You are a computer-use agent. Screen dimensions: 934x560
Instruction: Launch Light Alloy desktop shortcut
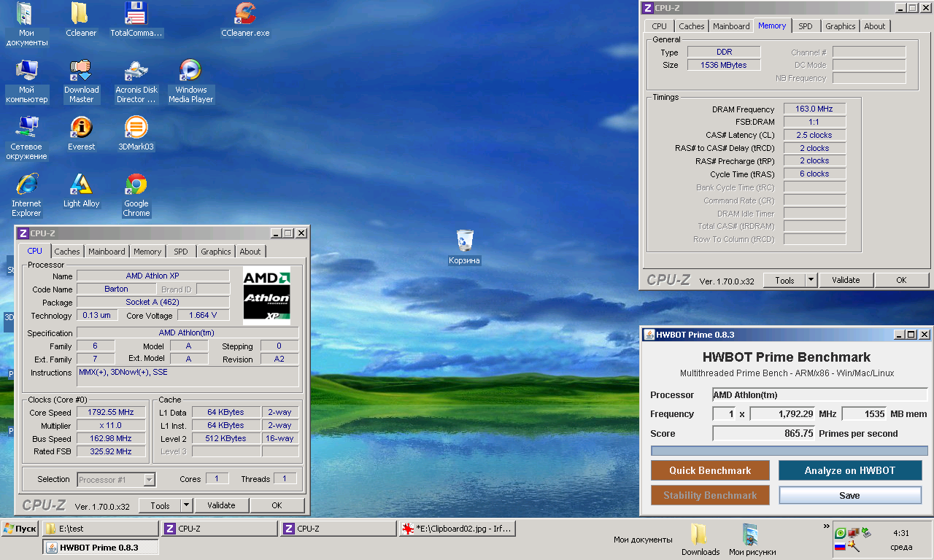point(81,190)
